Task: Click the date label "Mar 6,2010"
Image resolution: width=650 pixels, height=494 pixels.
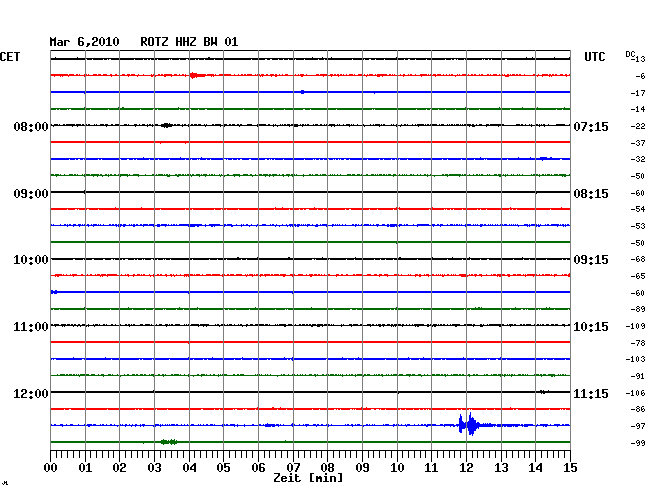Action: pyautogui.click(x=85, y=42)
